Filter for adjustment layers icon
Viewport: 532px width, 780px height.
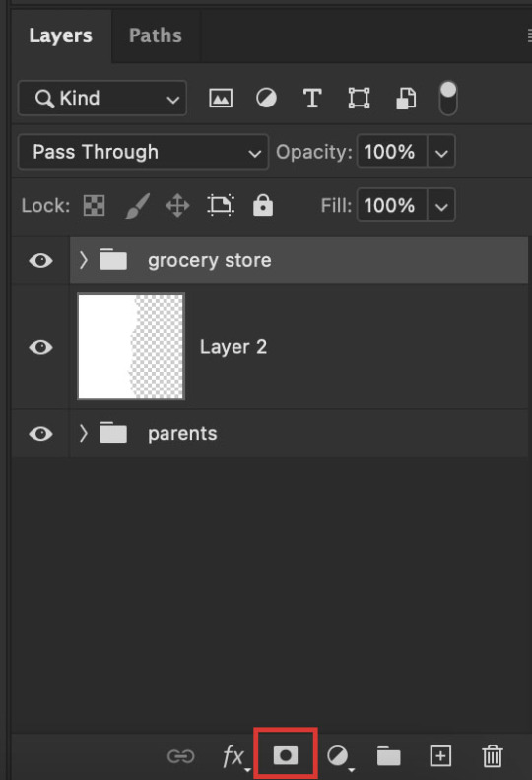pyautogui.click(x=267, y=98)
